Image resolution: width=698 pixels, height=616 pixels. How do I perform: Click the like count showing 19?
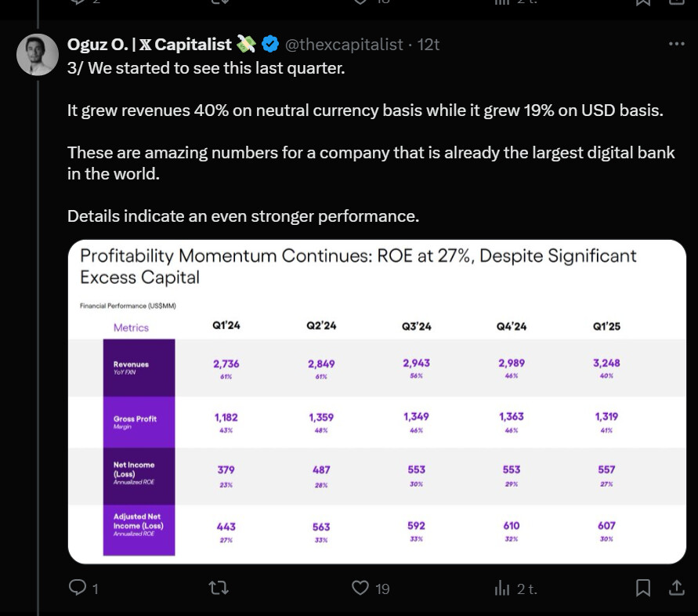tap(382, 589)
